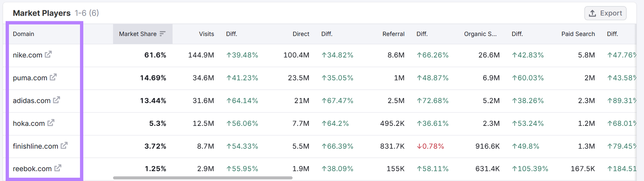Screen dimensions: 644x181
Task: Sort by Direct traffic column header
Action: click(301, 34)
